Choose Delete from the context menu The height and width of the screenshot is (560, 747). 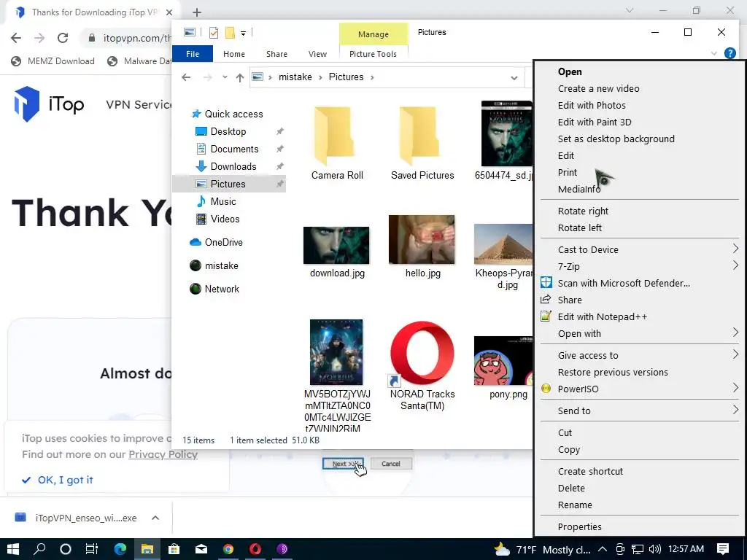tap(571, 488)
